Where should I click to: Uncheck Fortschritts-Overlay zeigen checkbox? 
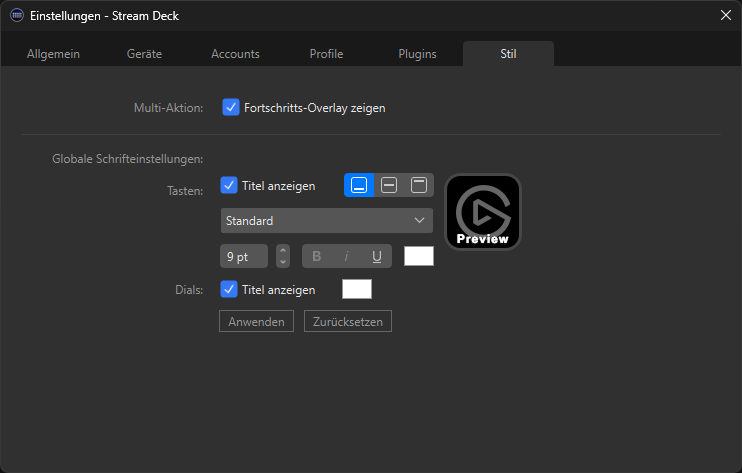(230, 107)
